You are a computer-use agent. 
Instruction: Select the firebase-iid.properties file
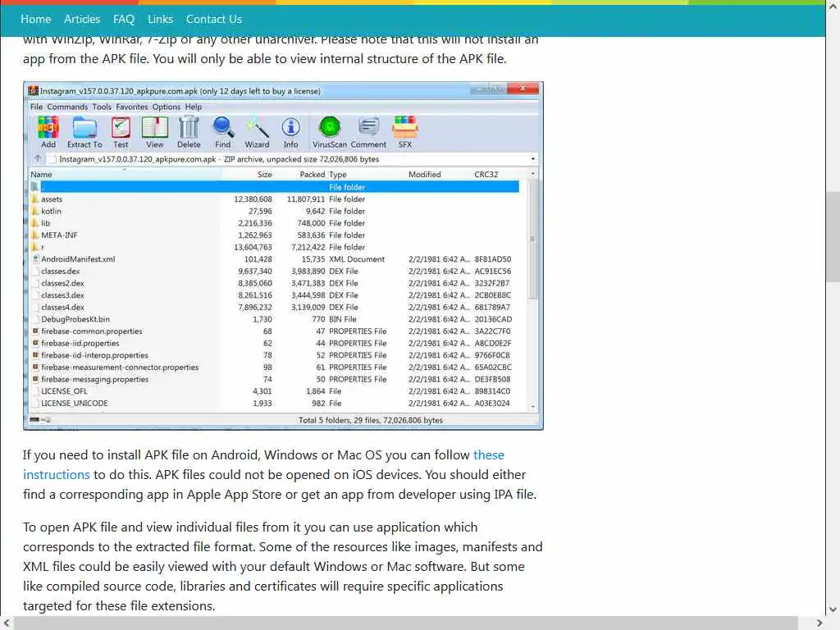(274, 344)
